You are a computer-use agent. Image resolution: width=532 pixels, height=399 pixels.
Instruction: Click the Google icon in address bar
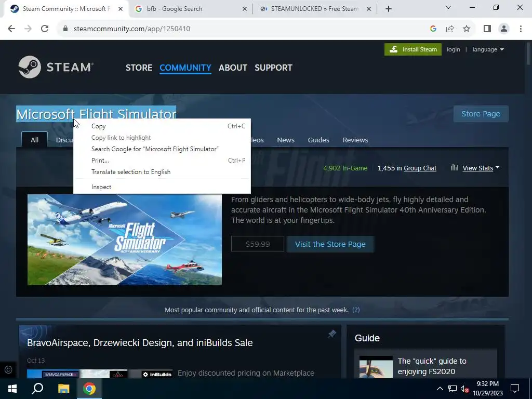coord(433,29)
